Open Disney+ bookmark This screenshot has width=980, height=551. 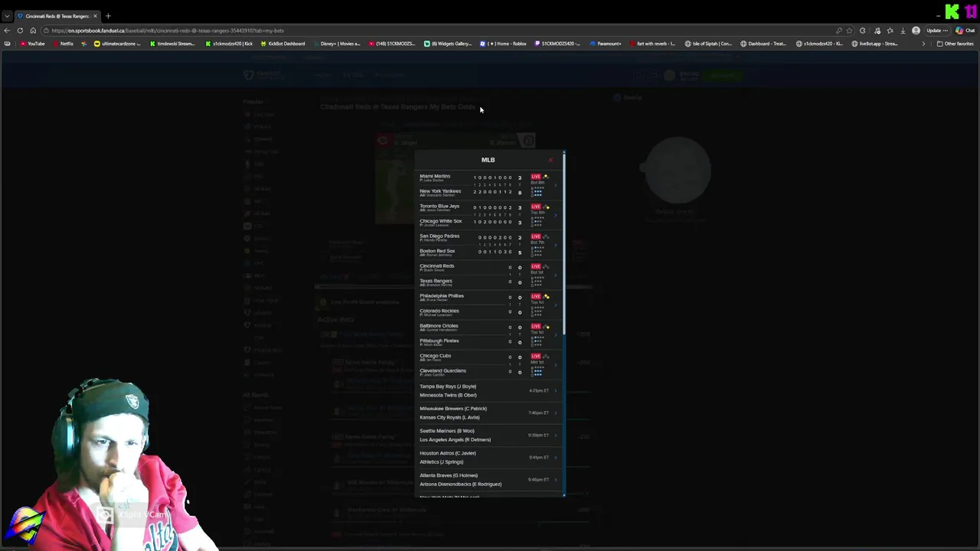(336, 44)
